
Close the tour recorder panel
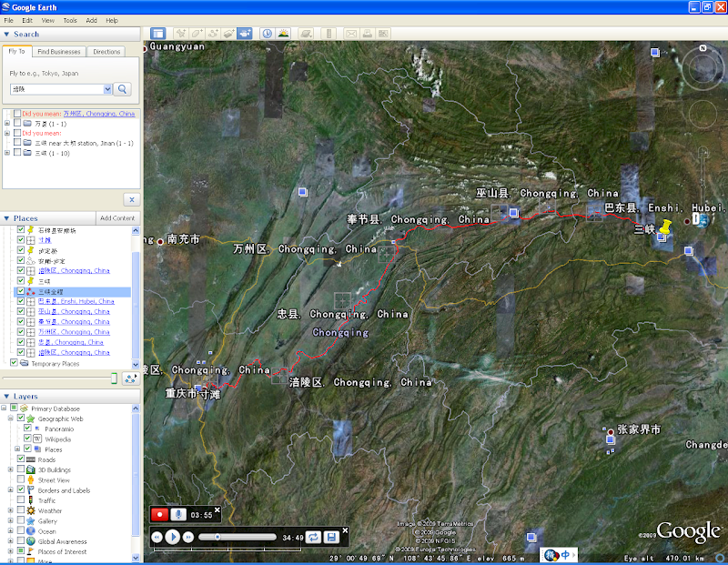(217, 510)
